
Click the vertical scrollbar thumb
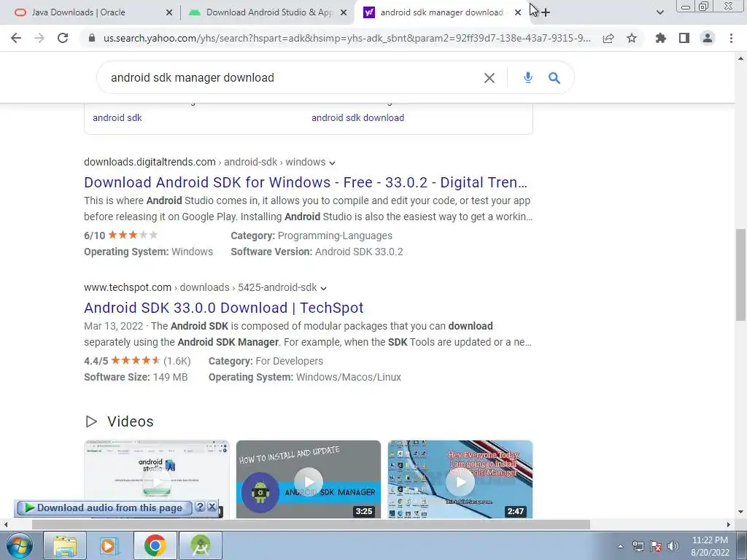tap(740, 275)
